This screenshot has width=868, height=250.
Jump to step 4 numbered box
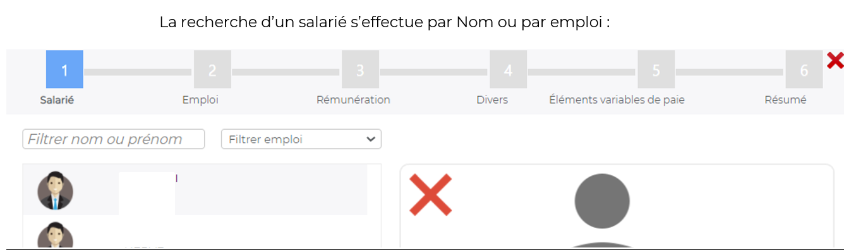click(x=508, y=70)
